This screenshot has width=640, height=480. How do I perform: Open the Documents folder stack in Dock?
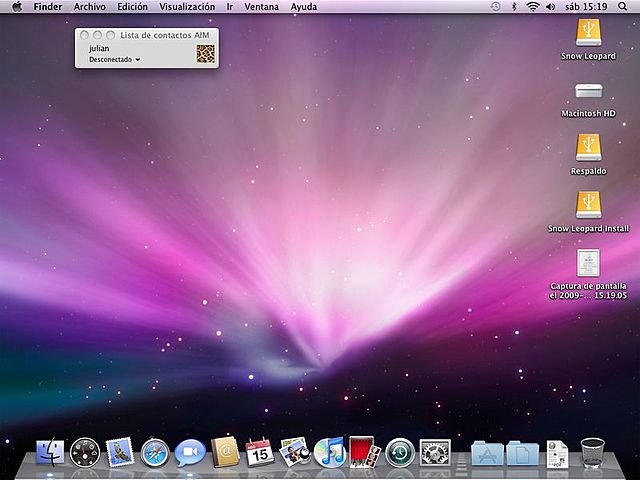click(522, 453)
